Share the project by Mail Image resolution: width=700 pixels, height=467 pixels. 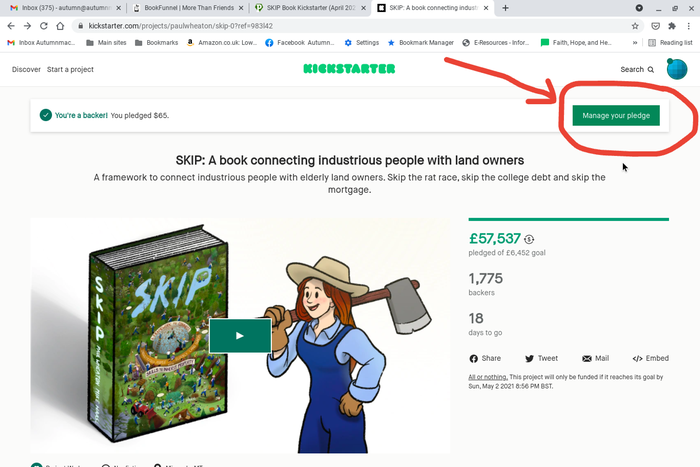[x=595, y=358]
